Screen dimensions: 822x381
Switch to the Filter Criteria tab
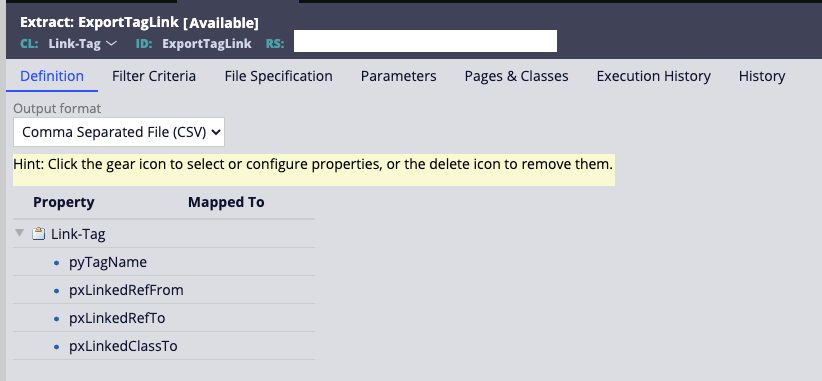pos(154,77)
